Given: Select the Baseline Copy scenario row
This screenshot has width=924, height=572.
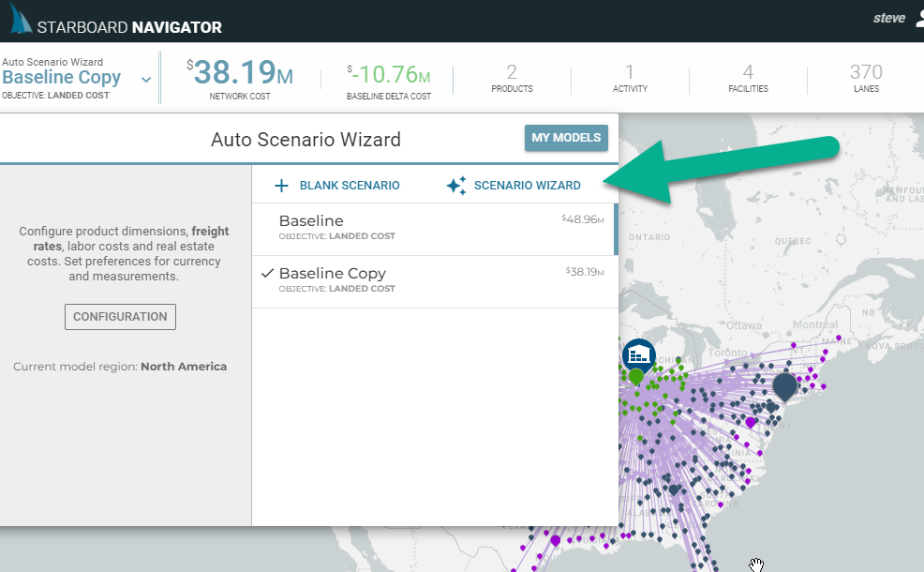Looking at the screenshot, I should tap(435, 282).
